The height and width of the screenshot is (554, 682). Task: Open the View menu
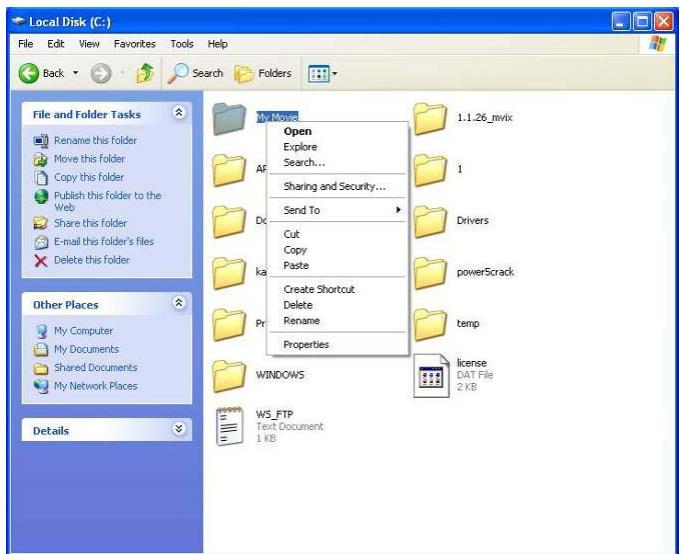89,44
